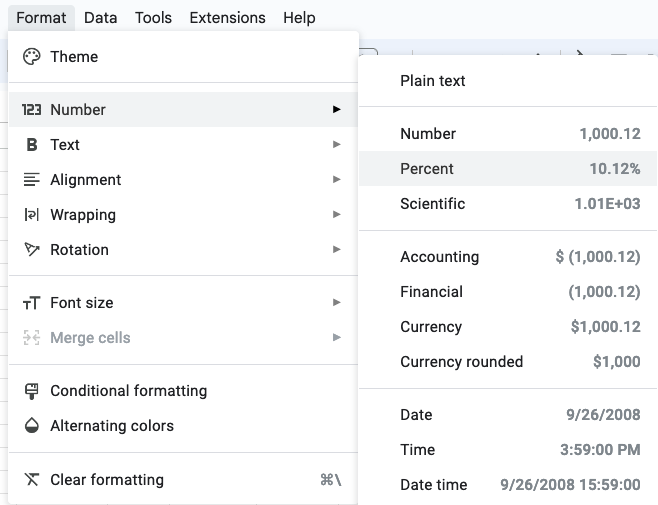
Task: Expand the Alignment submenu arrow
Action: pos(337,180)
